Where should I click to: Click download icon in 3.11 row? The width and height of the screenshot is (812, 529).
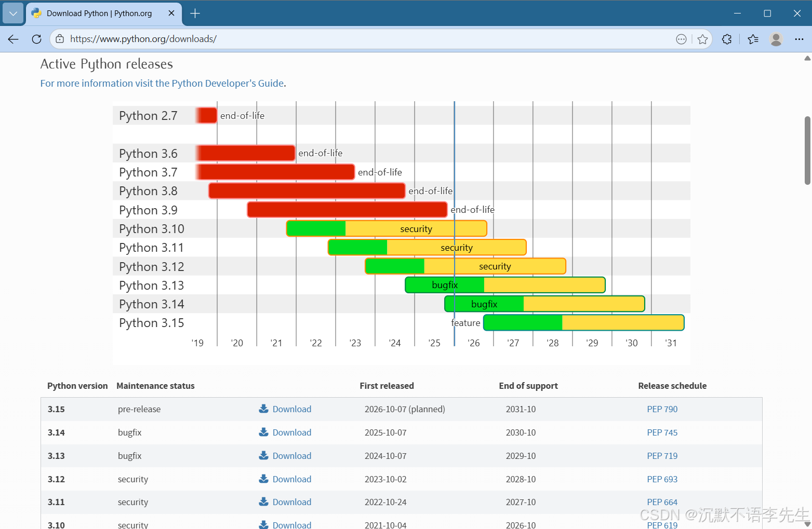[264, 501]
